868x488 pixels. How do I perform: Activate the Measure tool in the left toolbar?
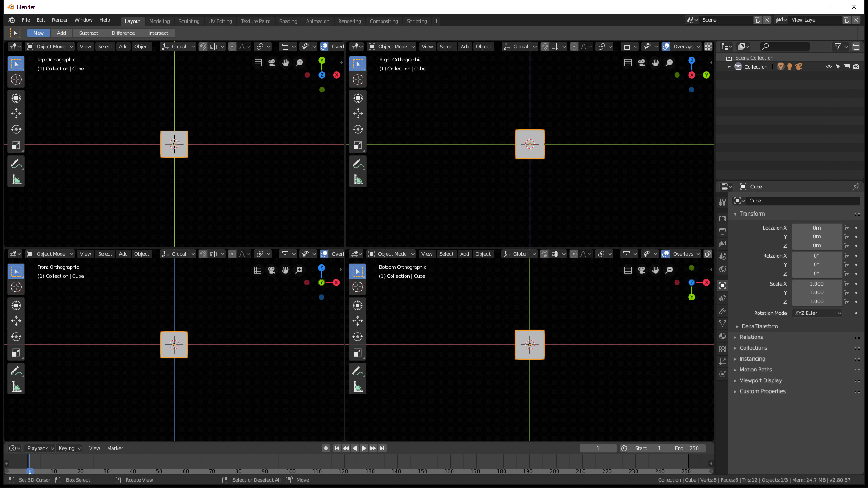(16, 178)
